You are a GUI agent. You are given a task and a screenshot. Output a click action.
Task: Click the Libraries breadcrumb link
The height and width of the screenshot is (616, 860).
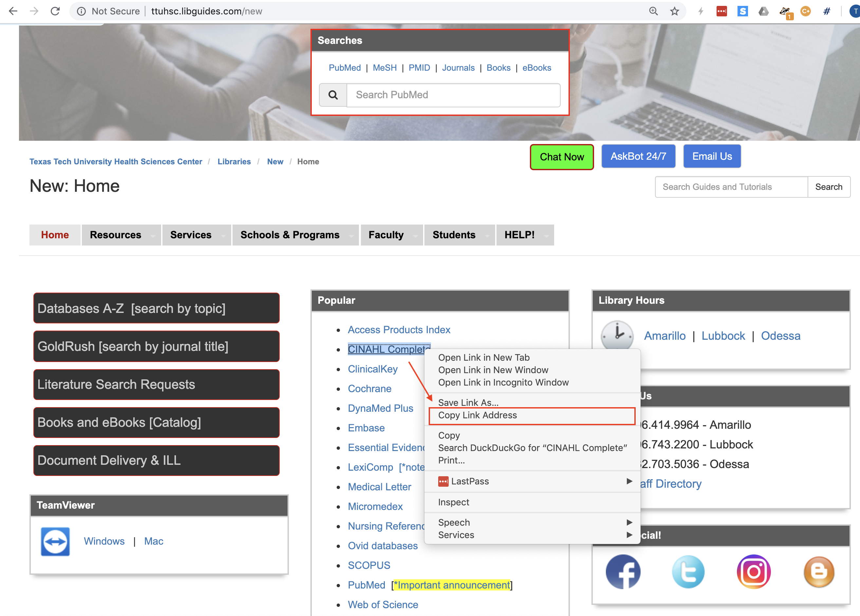point(234,162)
